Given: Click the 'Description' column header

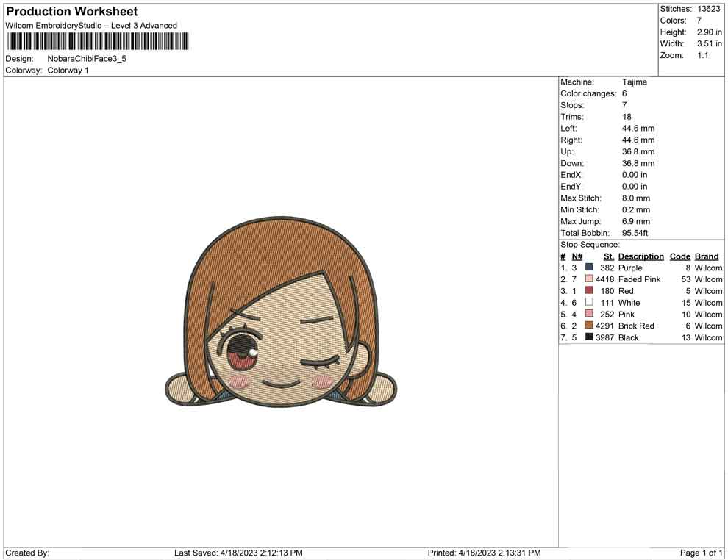Looking at the screenshot, I should pos(641,256).
